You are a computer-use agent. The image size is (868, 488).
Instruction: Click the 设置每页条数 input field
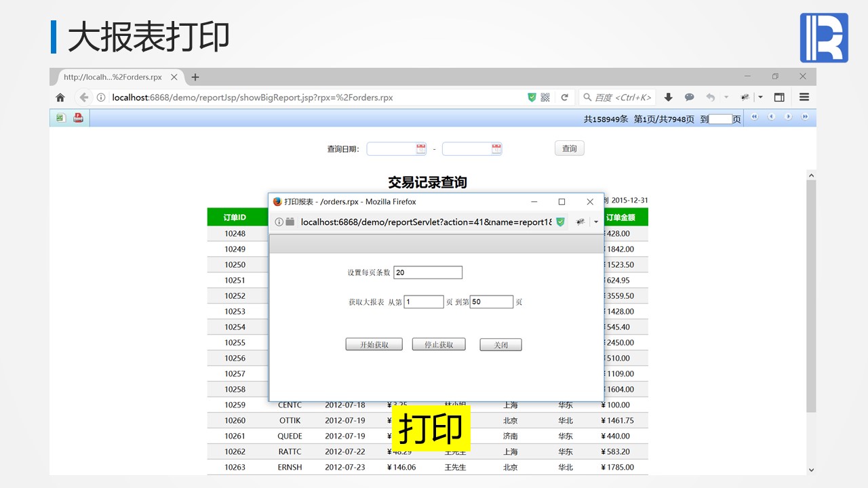click(428, 272)
